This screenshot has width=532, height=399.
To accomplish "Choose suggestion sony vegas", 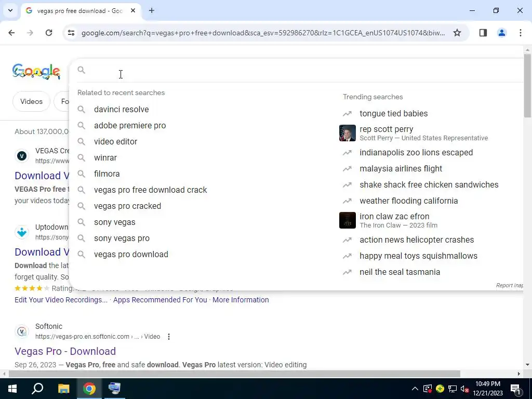I will tap(114, 222).
